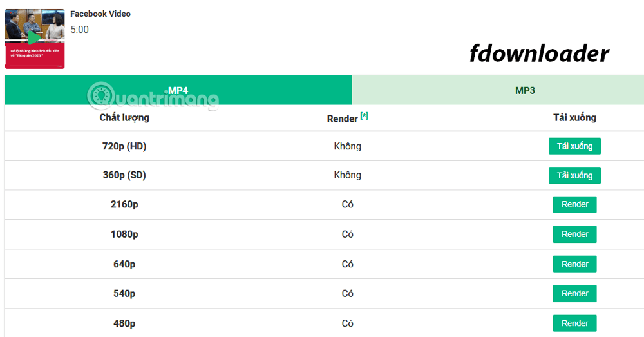Click the play icon on video thumbnail
The image size is (644, 337).
click(x=34, y=37)
